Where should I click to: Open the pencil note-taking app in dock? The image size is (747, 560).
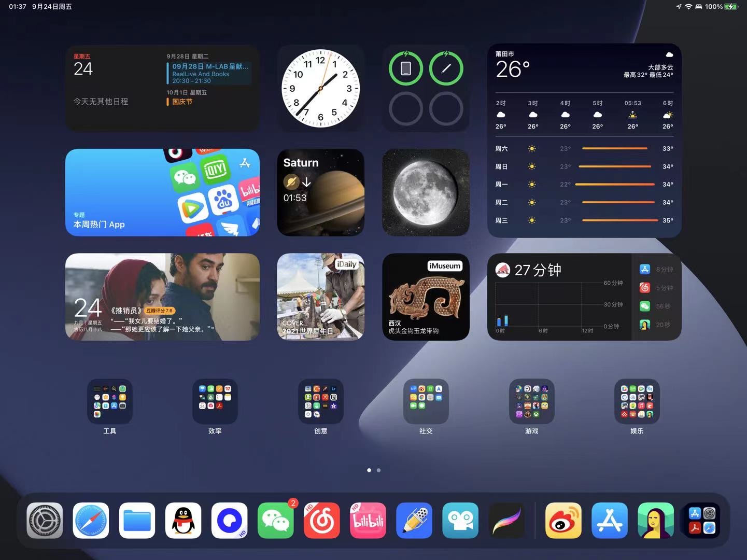point(414,521)
